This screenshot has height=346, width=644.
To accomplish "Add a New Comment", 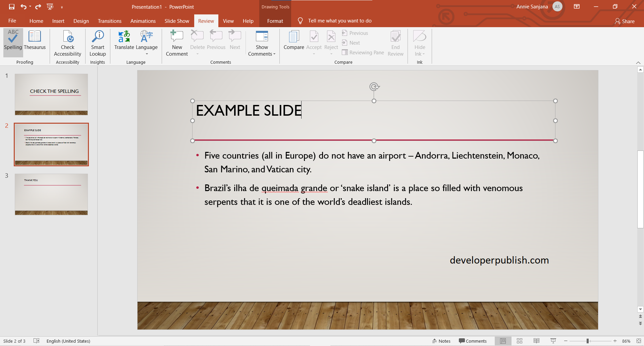I will [x=177, y=42].
